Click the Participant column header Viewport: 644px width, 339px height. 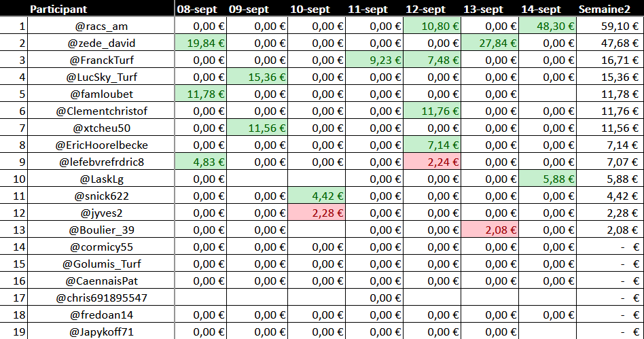[58, 10]
